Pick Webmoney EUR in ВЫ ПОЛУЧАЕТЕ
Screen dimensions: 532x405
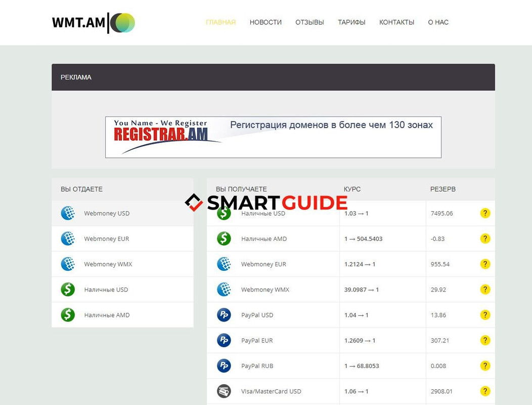[x=263, y=264]
